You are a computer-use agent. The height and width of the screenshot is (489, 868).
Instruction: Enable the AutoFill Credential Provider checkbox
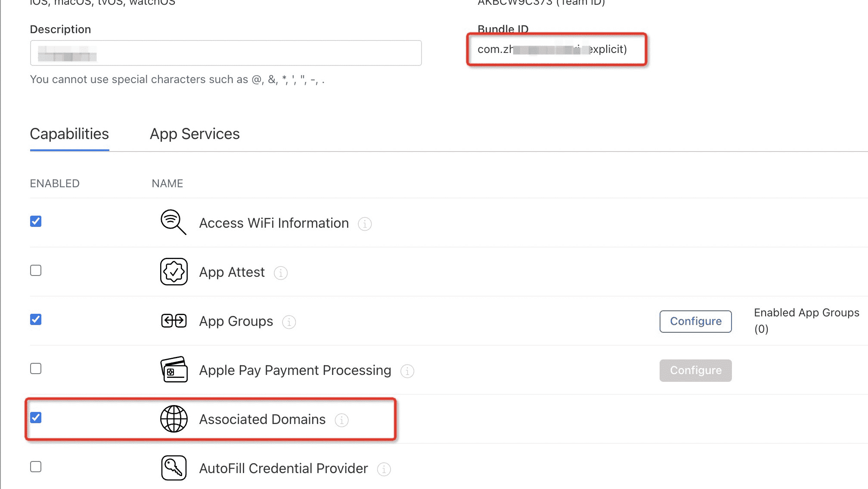(36, 467)
